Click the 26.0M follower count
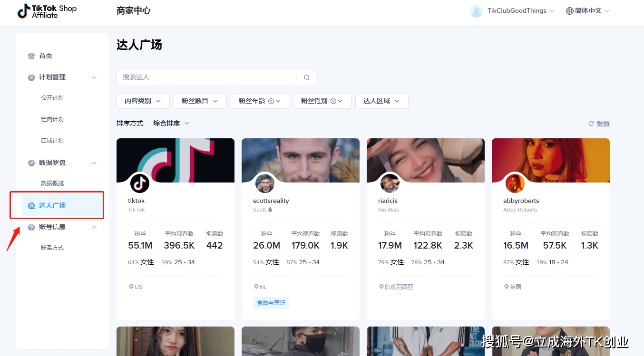This screenshot has width=644, height=356. 266,246
